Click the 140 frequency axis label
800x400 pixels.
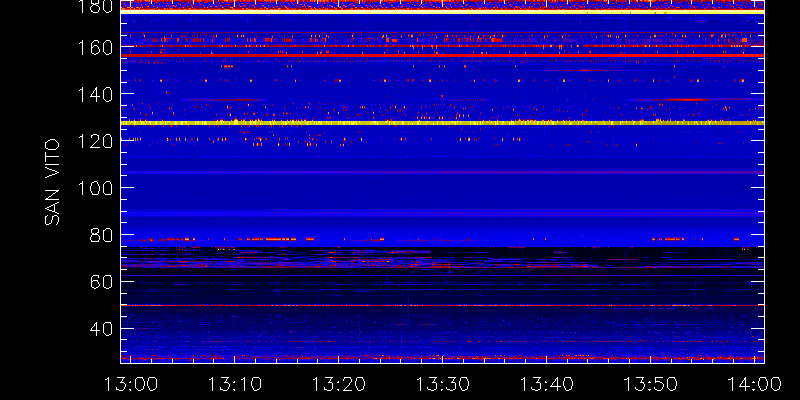(95, 94)
